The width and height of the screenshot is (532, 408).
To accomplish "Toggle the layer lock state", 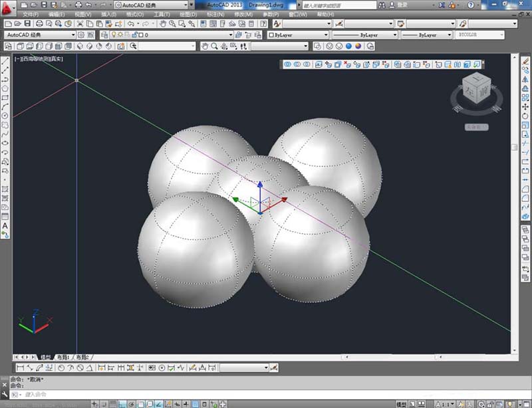I will coord(135,35).
